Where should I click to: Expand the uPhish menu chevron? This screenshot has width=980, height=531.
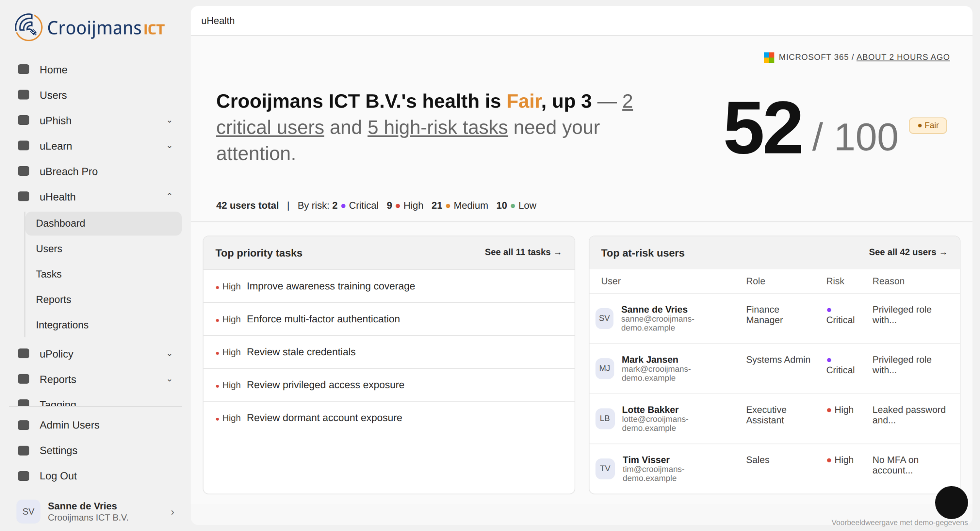(169, 121)
